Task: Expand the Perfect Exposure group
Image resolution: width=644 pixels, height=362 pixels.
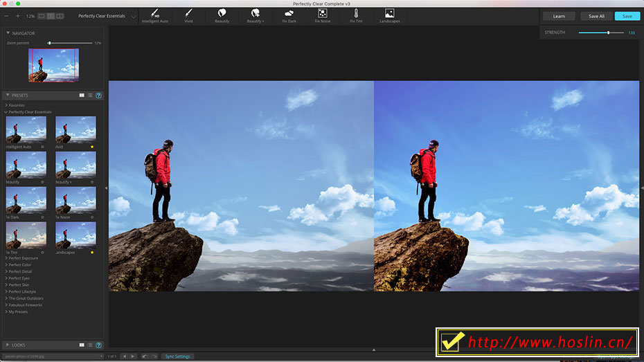Action: tap(6, 258)
